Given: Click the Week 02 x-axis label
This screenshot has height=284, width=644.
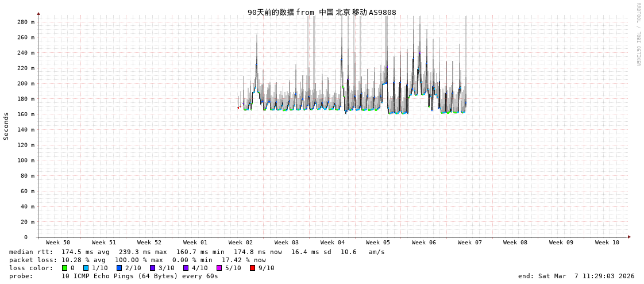Looking at the screenshot, I should click(241, 243).
